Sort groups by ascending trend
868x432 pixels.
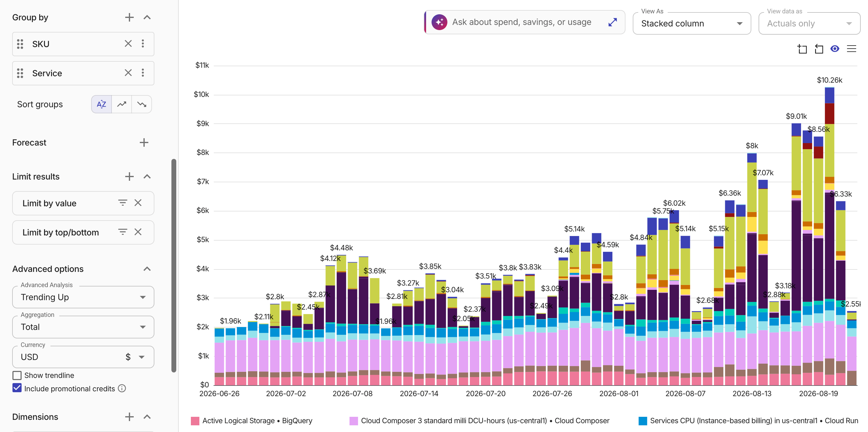[122, 104]
